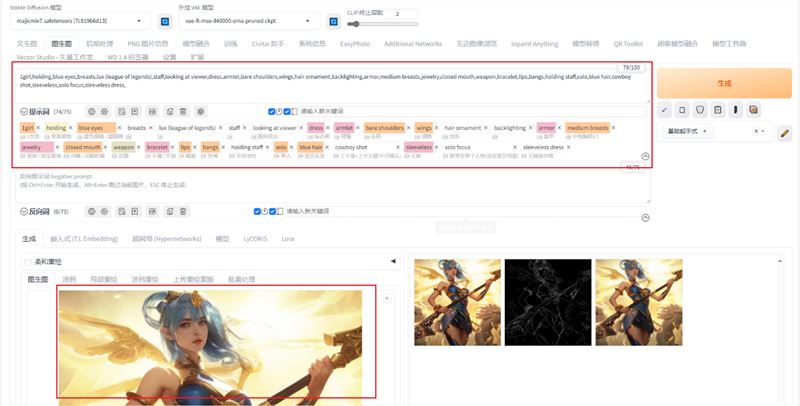Open the WD 1.4 标签器 tab

[128, 57]
